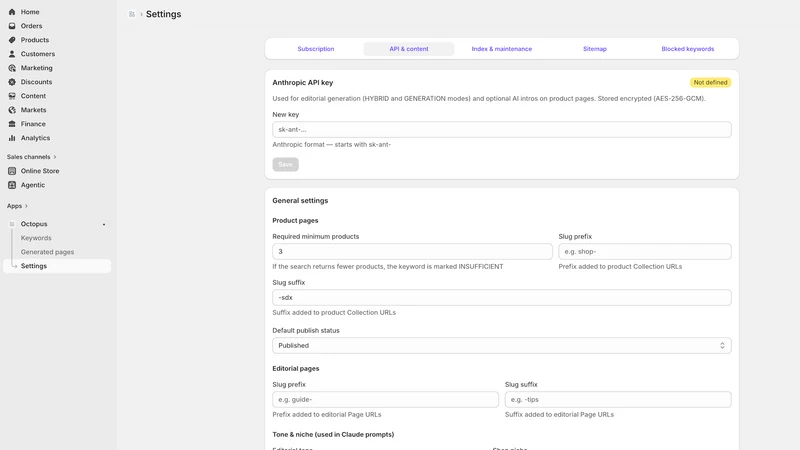Viewport: 800px width, 450px height.
Task: Click the Editorial pages Slug prefix field
Action: 385,399
